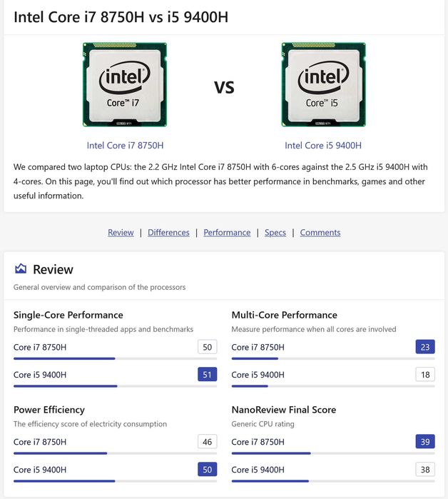Click the Intel Core i7 chip image

(x=125, y=85)
